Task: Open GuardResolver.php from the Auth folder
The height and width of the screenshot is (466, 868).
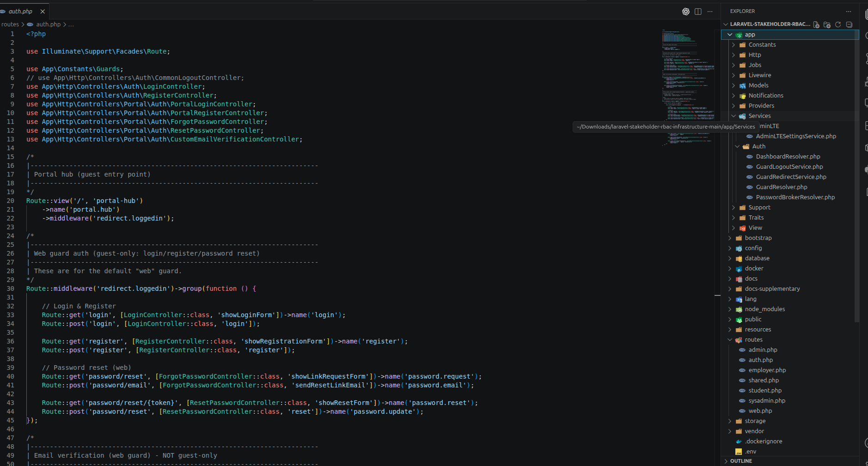Action: pos(782,187)
